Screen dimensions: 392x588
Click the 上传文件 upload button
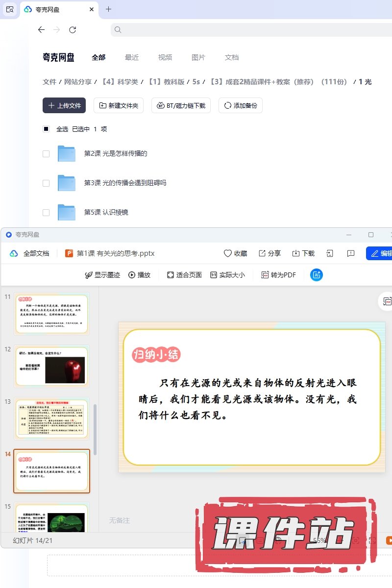(x=64, y=105)
